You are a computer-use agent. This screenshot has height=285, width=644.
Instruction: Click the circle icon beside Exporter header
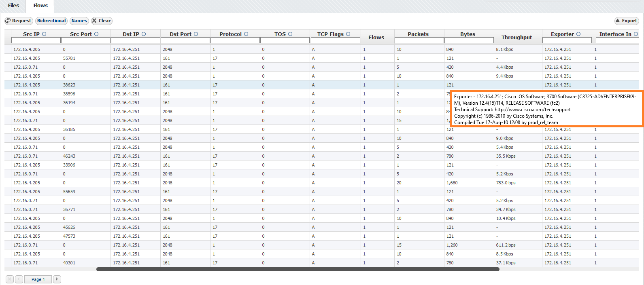(578, 34)
